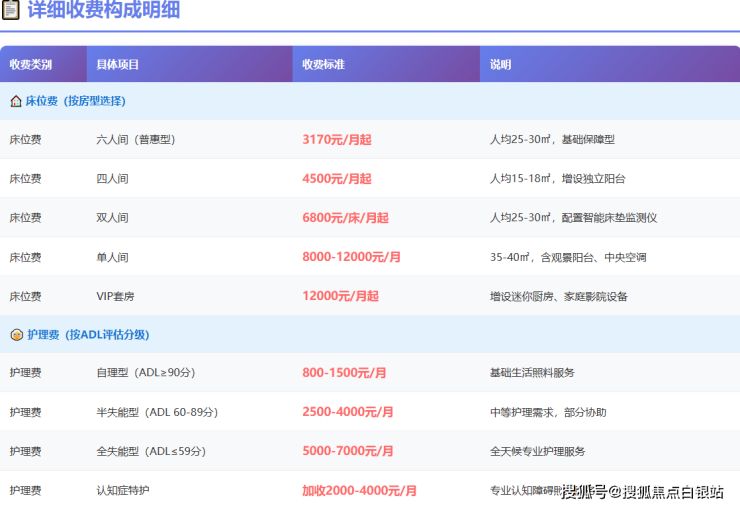Viewport: 740px width, 508px height.
Task: Click the 六人间（普惠型）item
Action: (x=136, y=140)
